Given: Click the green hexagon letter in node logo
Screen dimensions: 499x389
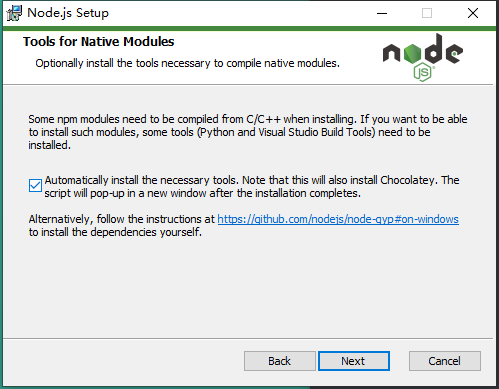Looking at the screenshot, I should (412, 53).
